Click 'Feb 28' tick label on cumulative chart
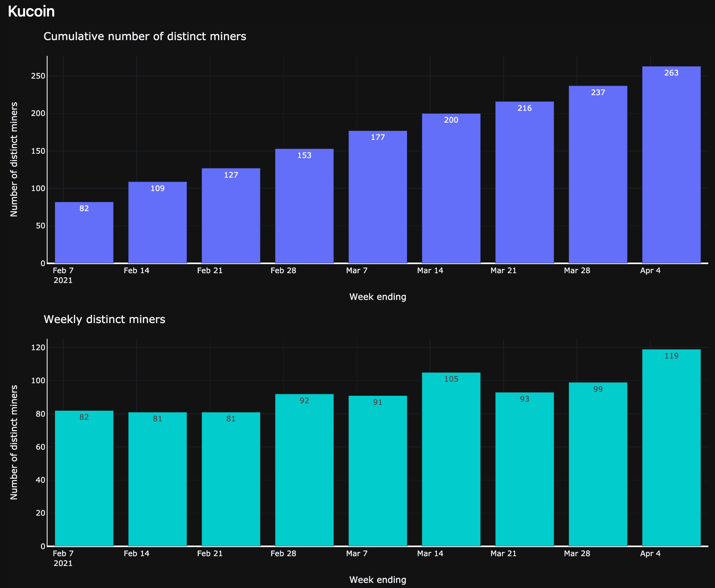Image resolution: width=715 pixels, height=588 pixels. pyautogui.click(x=283, y=270)
